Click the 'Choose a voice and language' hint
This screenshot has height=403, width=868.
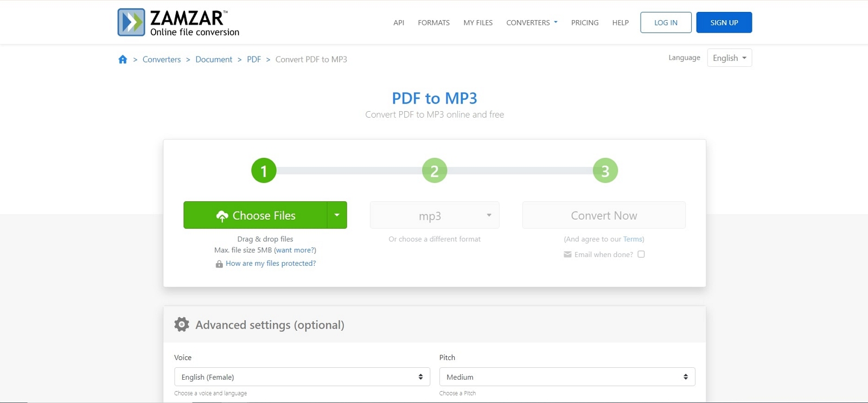210,393
